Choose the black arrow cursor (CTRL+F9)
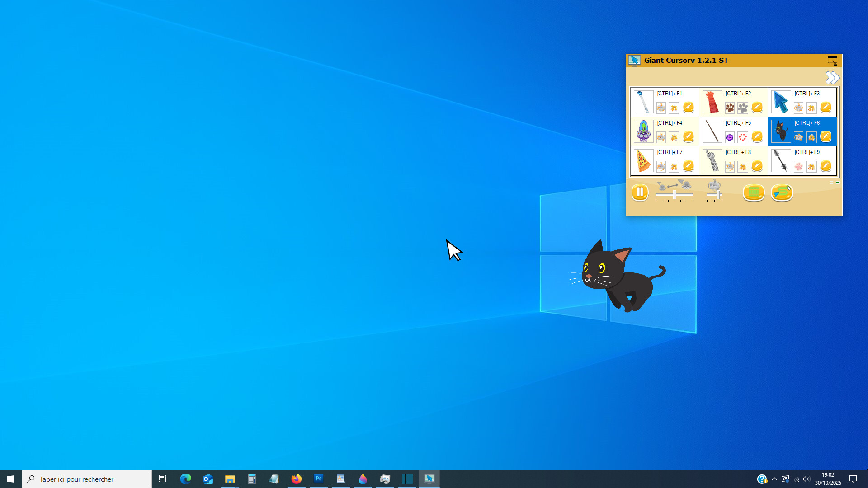Viewport: 868px width, 488px height. [781, 161]
